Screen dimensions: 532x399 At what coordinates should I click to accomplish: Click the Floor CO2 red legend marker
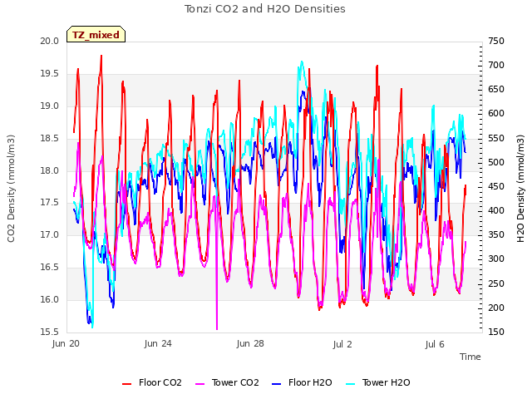coord(126,384)
